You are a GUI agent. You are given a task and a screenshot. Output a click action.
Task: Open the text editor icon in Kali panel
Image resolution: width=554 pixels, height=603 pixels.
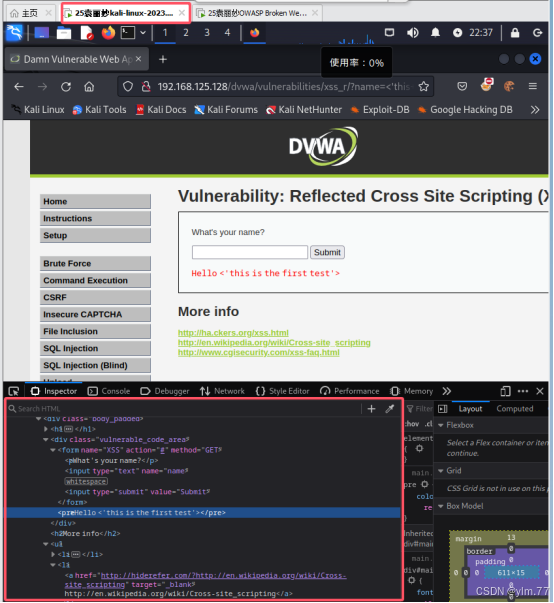coord(87,33)
